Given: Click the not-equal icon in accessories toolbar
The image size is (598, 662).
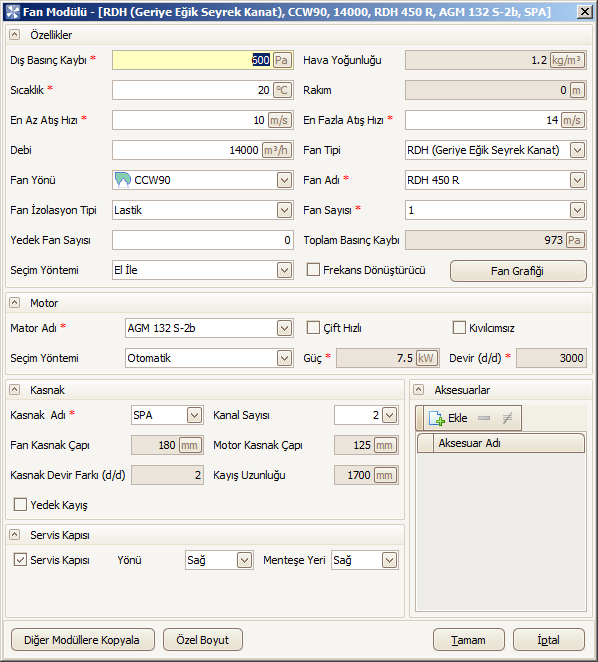Looking at the screenshot, I should click(507, 418).
